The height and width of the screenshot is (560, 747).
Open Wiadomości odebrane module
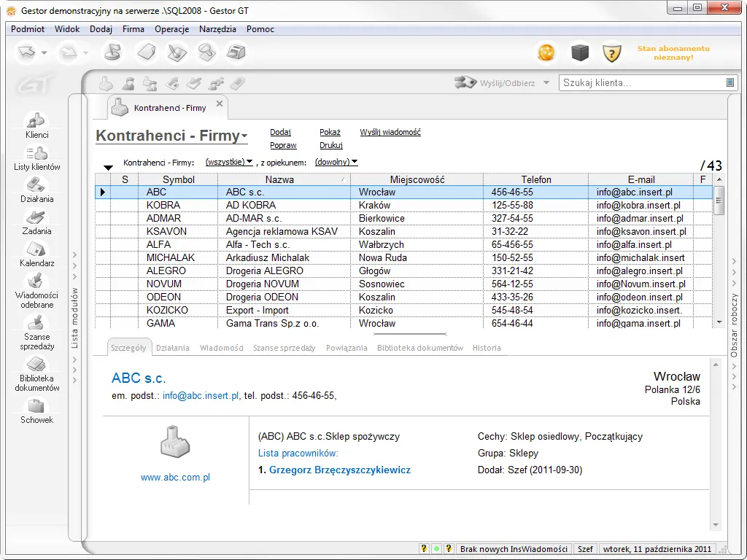(37, 290)
